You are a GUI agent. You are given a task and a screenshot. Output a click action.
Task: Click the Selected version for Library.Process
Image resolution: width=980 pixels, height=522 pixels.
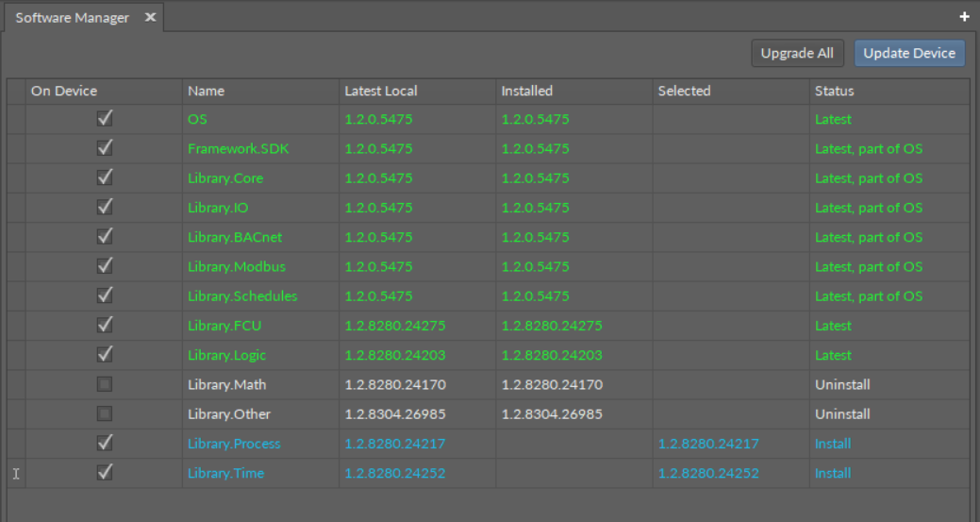(x=707, y=444)
